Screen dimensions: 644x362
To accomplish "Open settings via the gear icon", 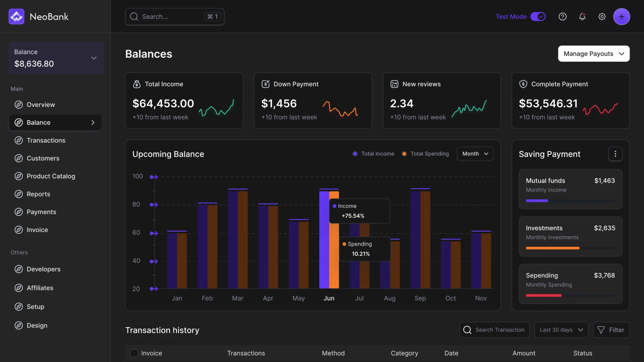I will click(x=602, y=16).
